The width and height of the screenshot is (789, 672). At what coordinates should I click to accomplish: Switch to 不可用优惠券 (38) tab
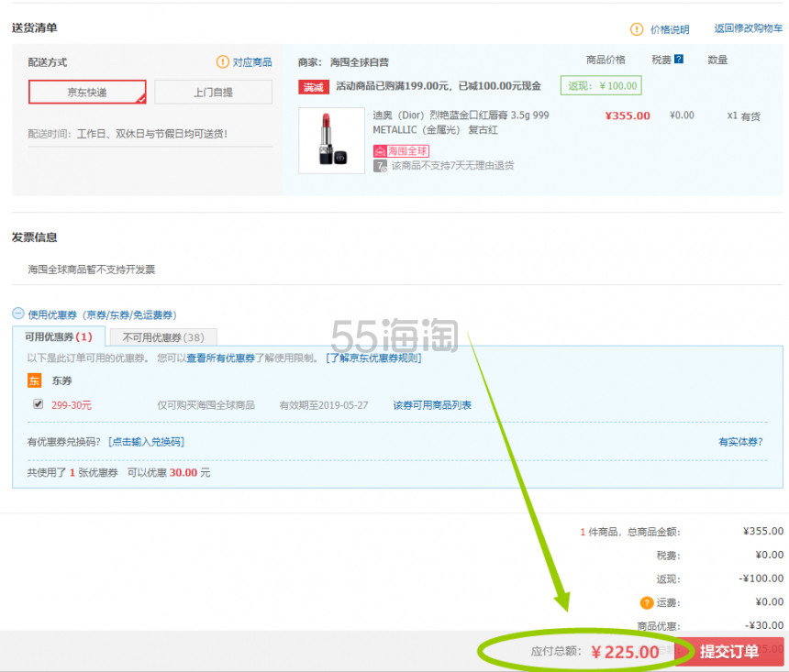(x=163, y=337)
